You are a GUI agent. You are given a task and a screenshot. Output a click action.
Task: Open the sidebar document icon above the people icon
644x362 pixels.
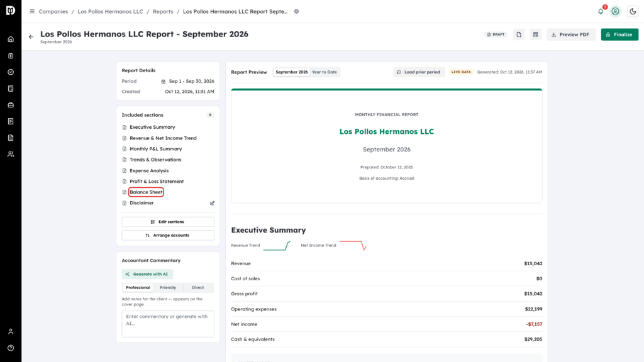click(11, 138)
